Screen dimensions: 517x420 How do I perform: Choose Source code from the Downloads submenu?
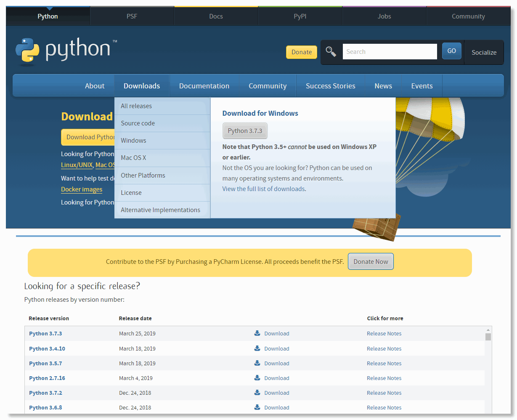pos(162,123)
